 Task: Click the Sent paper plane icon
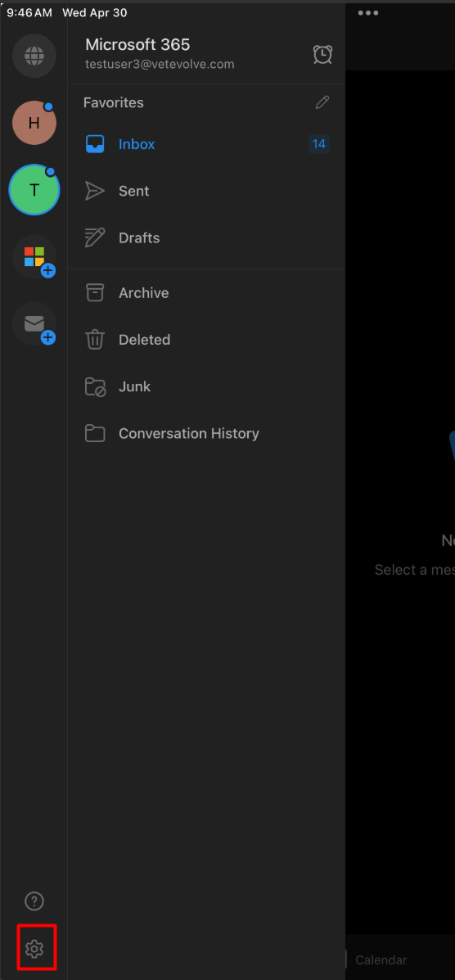click(x=95, y=192)
